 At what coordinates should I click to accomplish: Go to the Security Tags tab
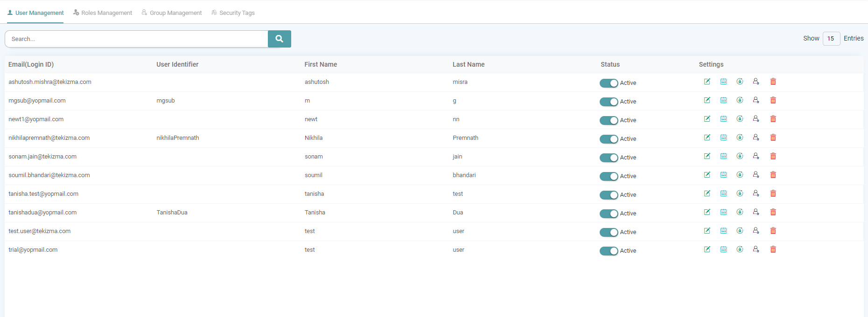pyautogui.click(x=233, y=13)
